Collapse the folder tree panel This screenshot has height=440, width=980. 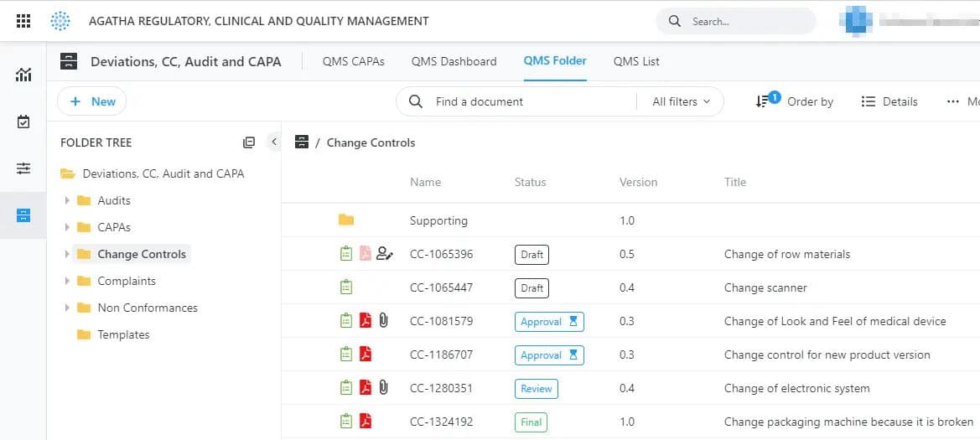coord(273,142)
